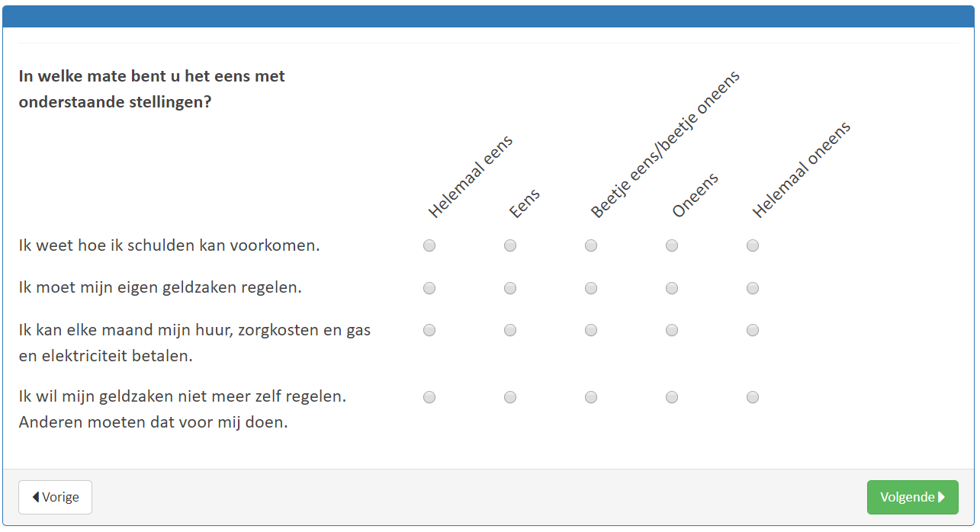Select 'Oneens' for 'eigen geldzaken regelen'

tap(672, 288)
